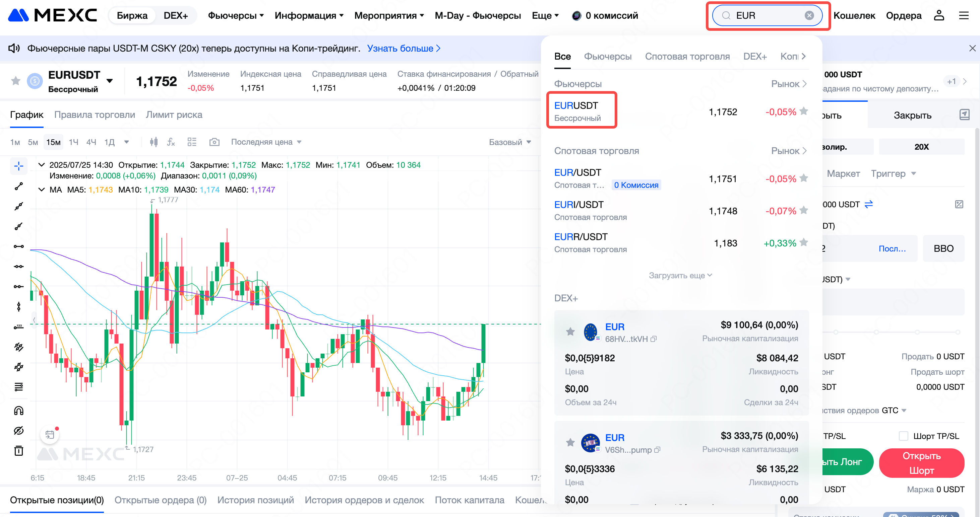The width and height of the screenshot is (980, 517).
Task: Open the Правила торговли tab
Action: coord(95,115)
